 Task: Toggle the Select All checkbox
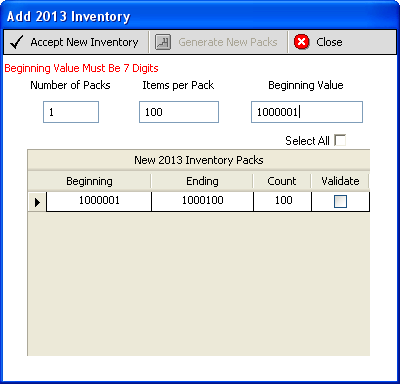[x=340, y=140]
